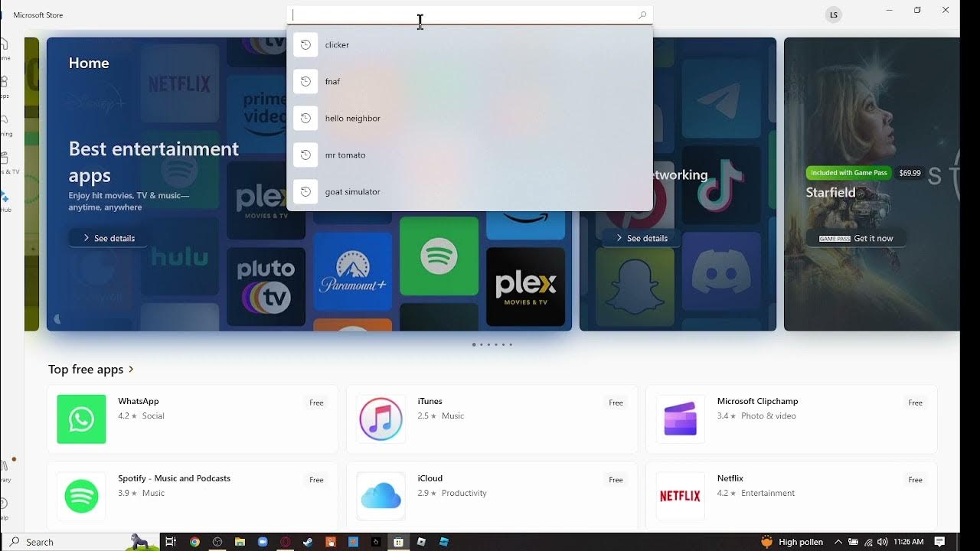Open the 'Microsoft Clipchamp' title text

pos(757,401)
